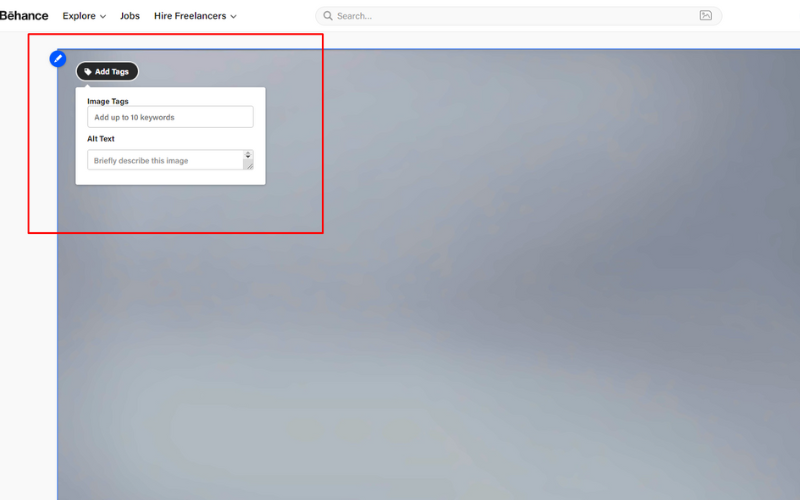800x500 pixels.
Task: Click the blue pencil edit icon
Action: (x=58, y=59)
